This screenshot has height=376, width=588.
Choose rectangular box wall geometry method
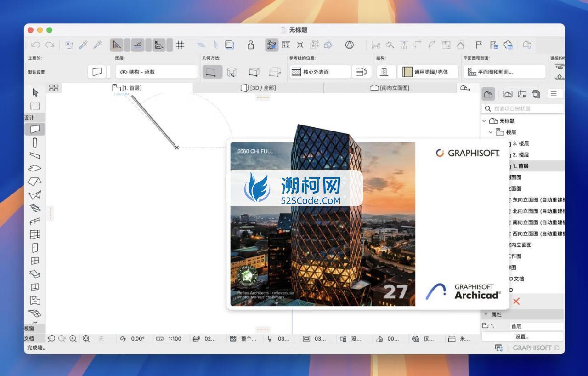254,72
